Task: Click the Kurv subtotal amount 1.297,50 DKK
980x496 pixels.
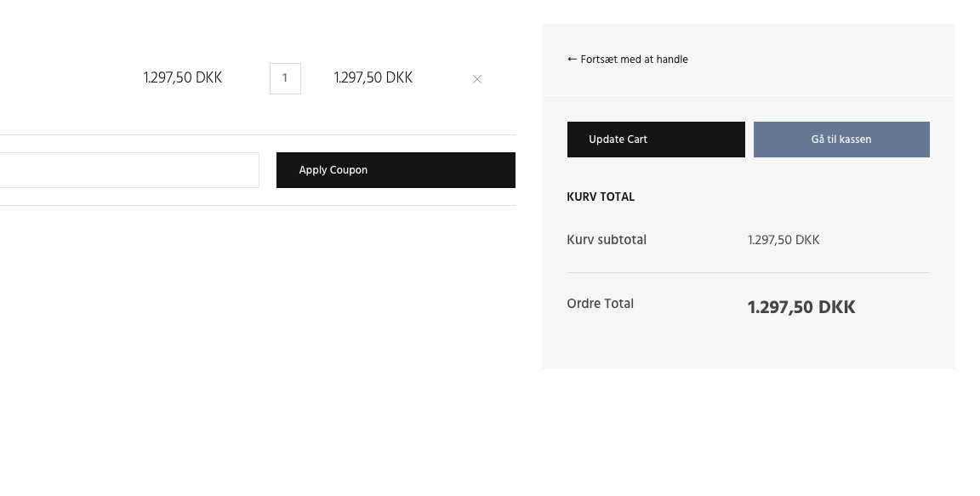Action: coord(783,240)
